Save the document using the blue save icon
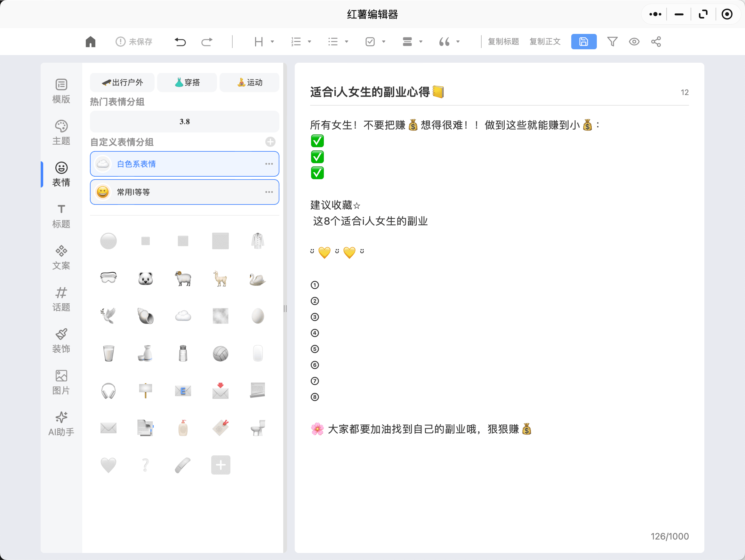The height and width of the screenshot is (560, 745). pos(584,41)
